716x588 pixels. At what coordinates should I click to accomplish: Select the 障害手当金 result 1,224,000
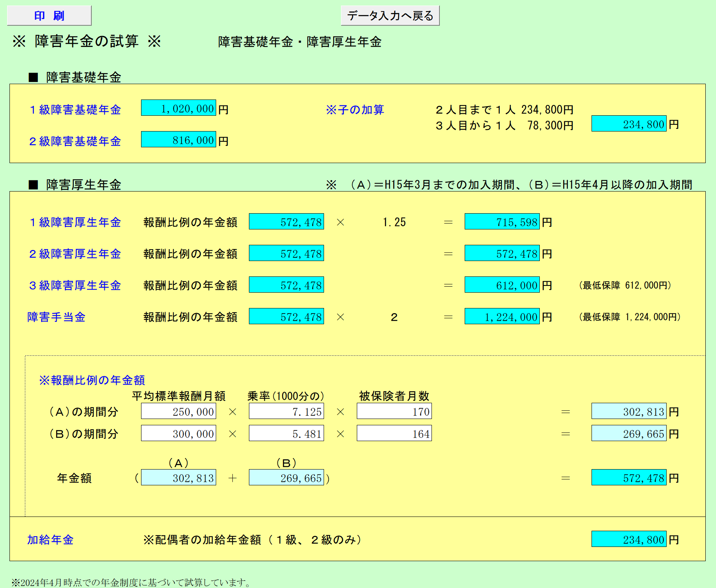tap(502, 316)
